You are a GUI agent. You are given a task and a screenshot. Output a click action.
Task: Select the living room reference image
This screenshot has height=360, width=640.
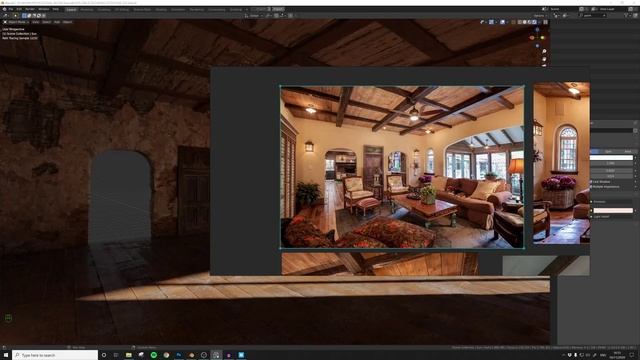coord(402,167)
